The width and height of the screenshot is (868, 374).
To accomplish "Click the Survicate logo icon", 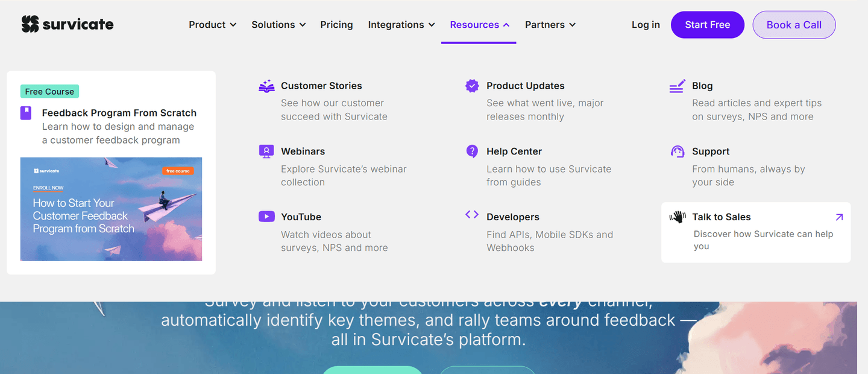I will 30,24.
